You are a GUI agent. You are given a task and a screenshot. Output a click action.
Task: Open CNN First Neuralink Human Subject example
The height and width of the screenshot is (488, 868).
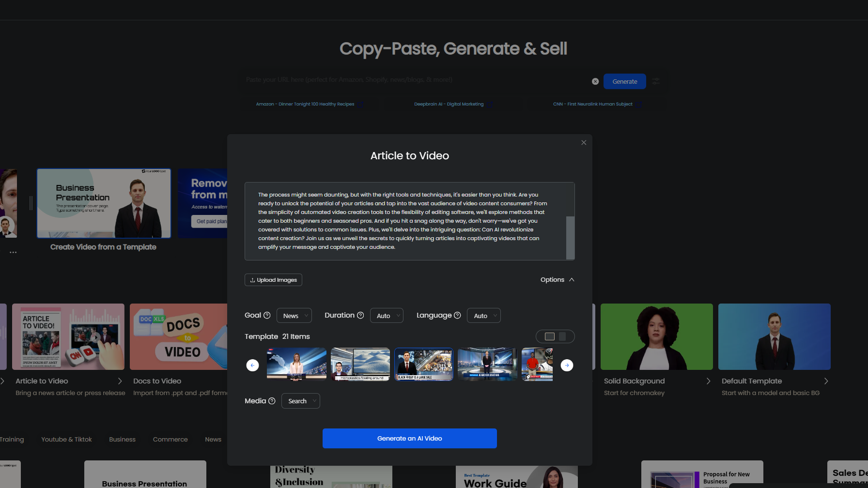(x=593, y=104)
